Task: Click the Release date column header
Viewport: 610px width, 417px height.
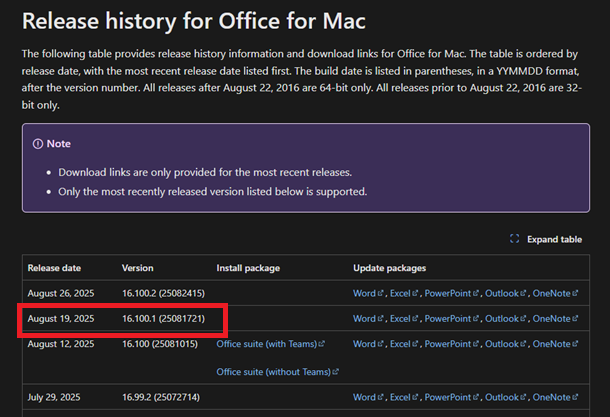Action: [54, 268]
